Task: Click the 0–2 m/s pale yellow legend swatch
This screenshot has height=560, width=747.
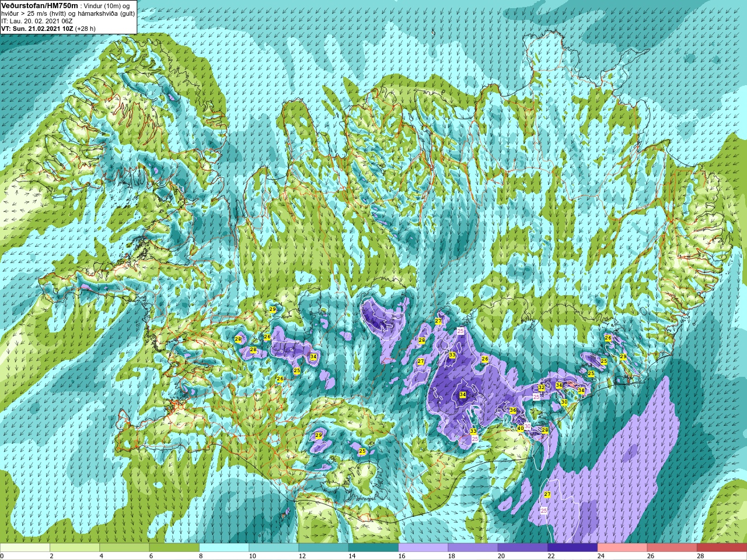Action: 25,548
